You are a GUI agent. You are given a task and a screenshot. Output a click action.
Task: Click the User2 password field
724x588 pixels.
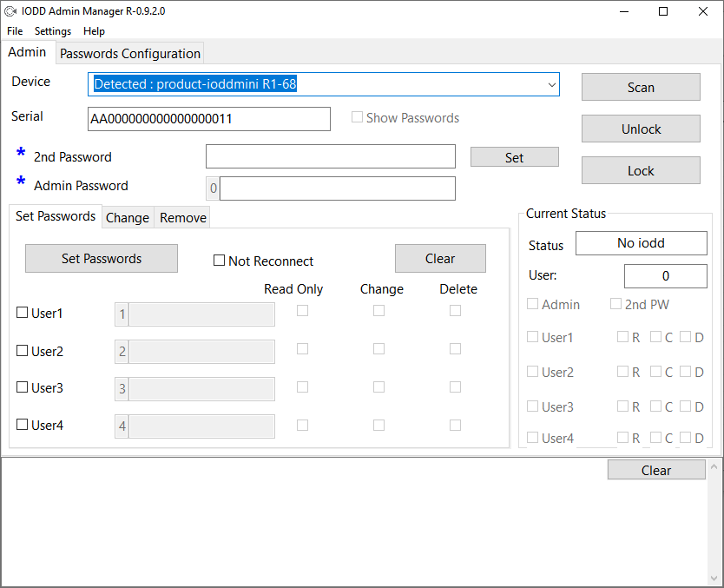coord(201,352)
